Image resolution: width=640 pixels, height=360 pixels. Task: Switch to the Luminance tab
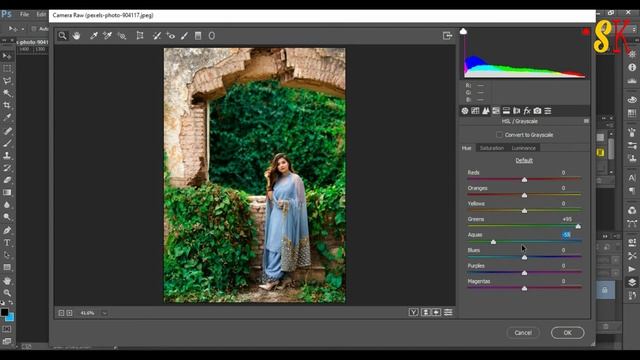(523, 148)
